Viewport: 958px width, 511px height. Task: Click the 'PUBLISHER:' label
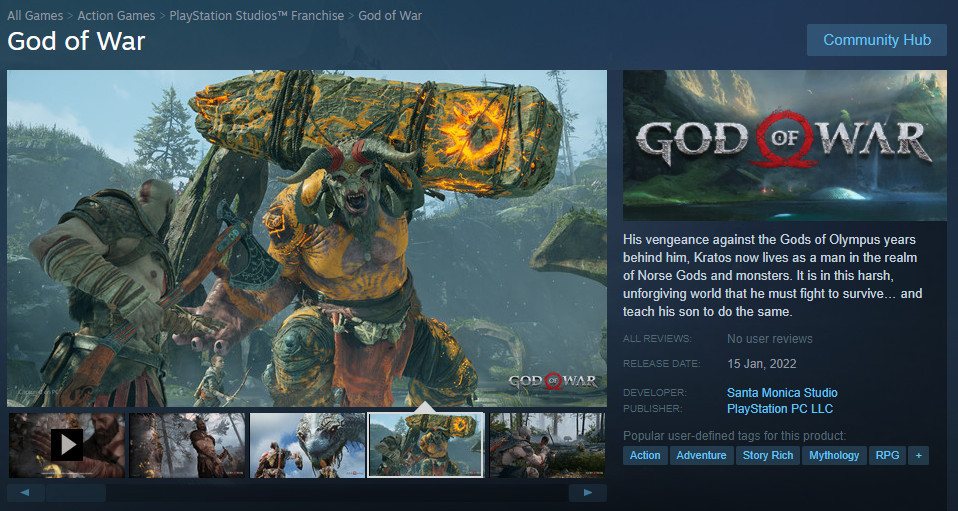653,409
